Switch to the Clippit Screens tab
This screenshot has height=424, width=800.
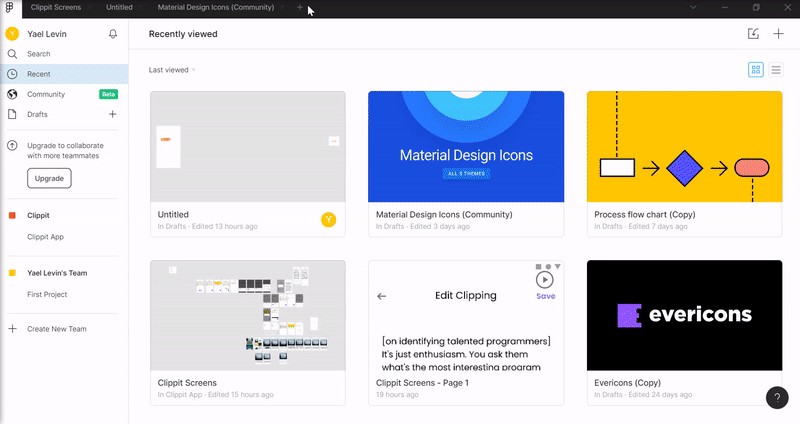click(x=56, y=8)
